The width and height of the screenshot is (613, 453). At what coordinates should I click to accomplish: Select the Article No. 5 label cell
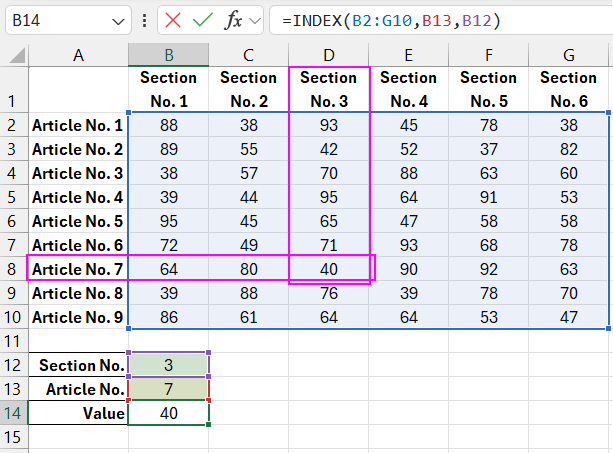click(78, 221)
